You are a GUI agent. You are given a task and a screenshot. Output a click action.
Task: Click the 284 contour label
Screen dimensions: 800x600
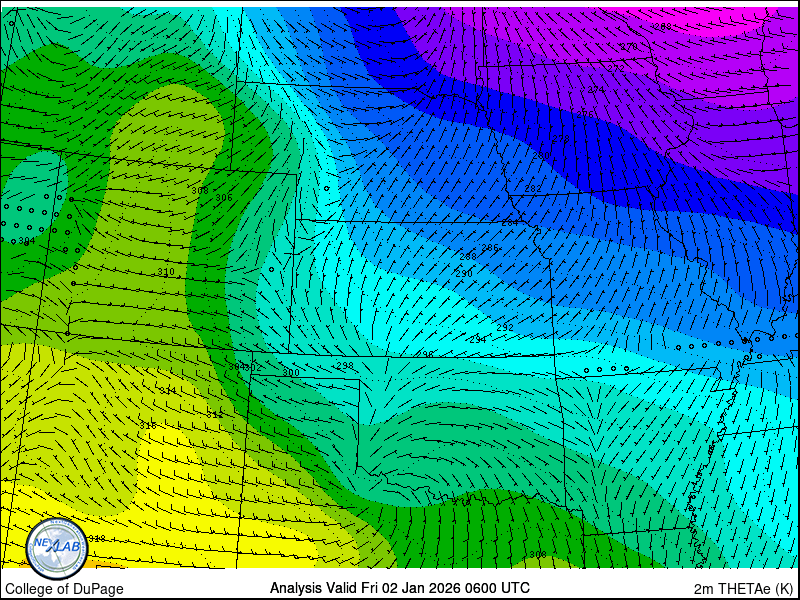(x=510, y=223)
